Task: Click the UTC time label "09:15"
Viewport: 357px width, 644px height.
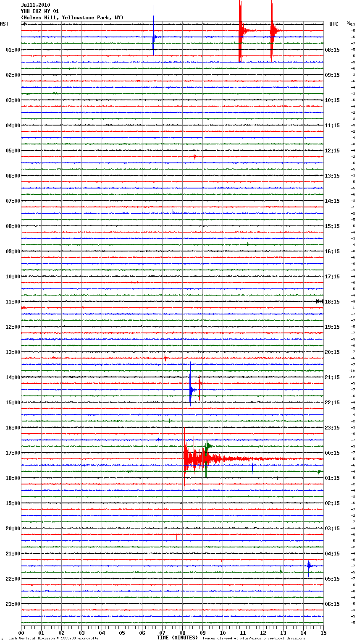Action: 332,75
